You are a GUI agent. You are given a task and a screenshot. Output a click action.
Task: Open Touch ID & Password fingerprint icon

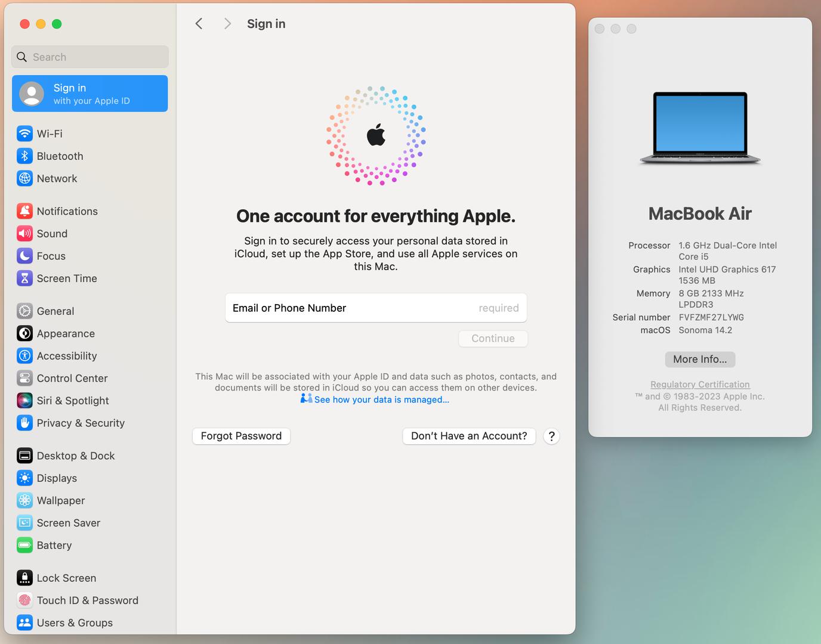(24, 600)
